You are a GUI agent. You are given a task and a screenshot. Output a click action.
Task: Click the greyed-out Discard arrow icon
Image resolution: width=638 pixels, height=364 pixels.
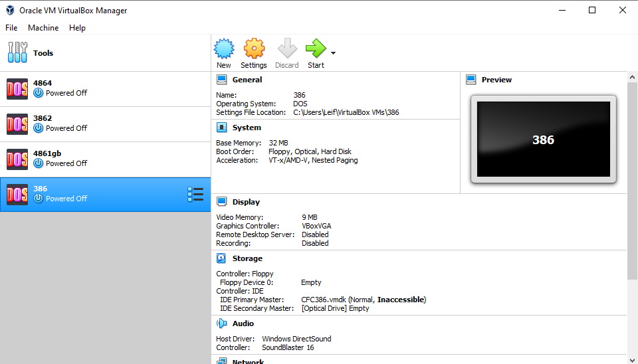tap(287, 48)
